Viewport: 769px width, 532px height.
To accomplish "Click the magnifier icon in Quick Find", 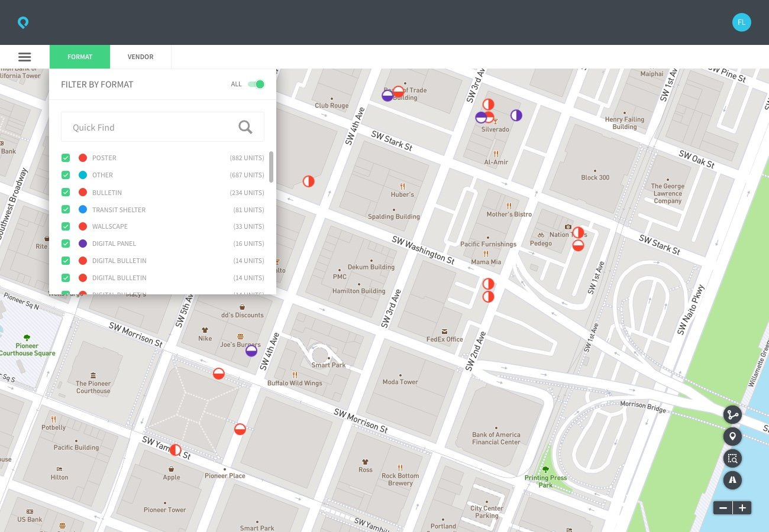I will (245, 127).
